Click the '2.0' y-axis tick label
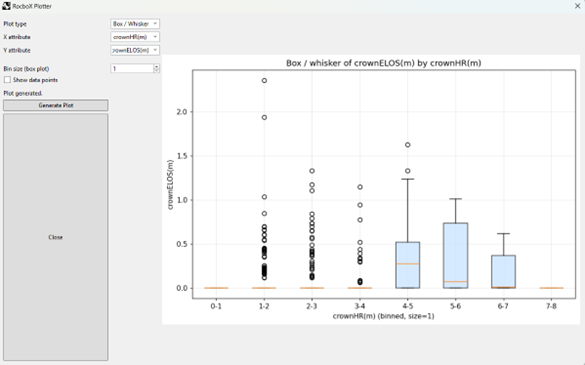 pos(182,112)
